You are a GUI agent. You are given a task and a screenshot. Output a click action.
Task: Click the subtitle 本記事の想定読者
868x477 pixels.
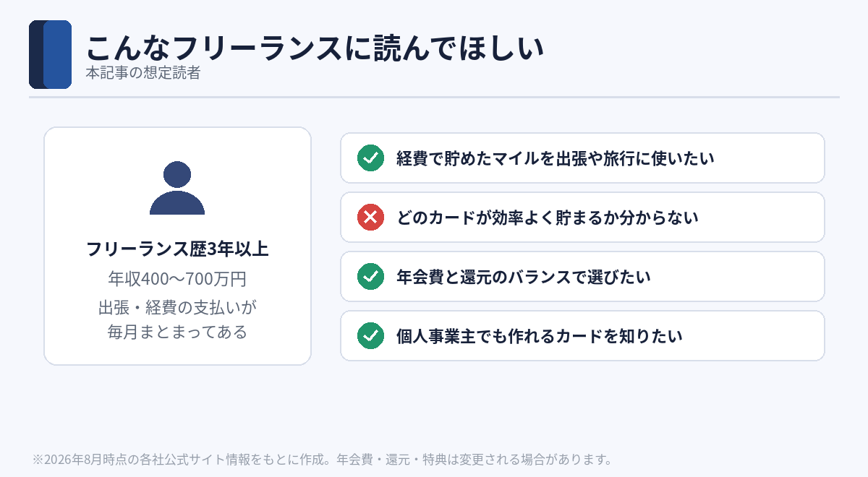pyautogui.click(x=142, y=73)
